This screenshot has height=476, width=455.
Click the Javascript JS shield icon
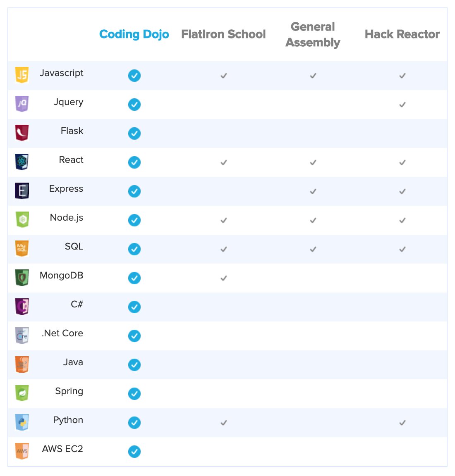point(22,75)
